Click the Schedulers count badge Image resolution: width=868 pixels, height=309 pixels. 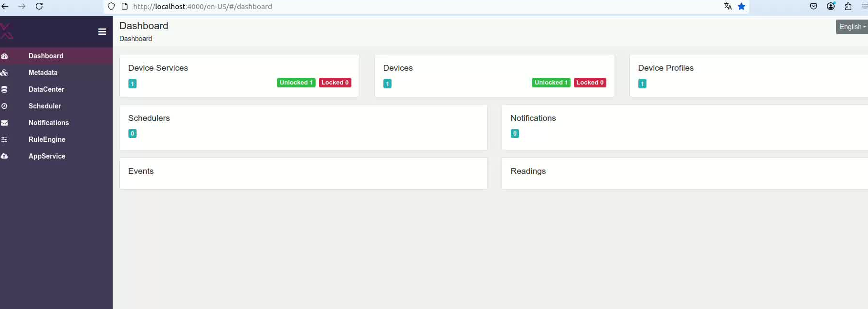pyautogui.click(x=132, y=134)
